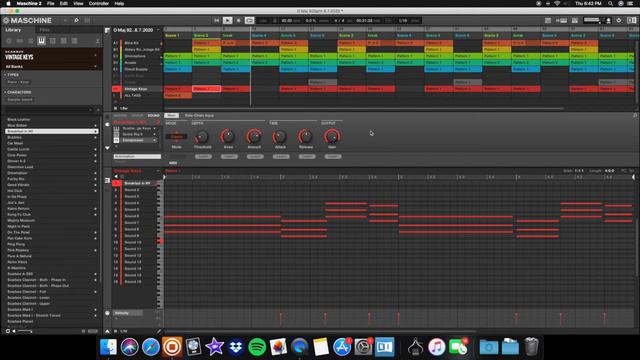This screenshot has height=360, width=640.
Task: Click the Release knob
Action: [x=306, y=137]
